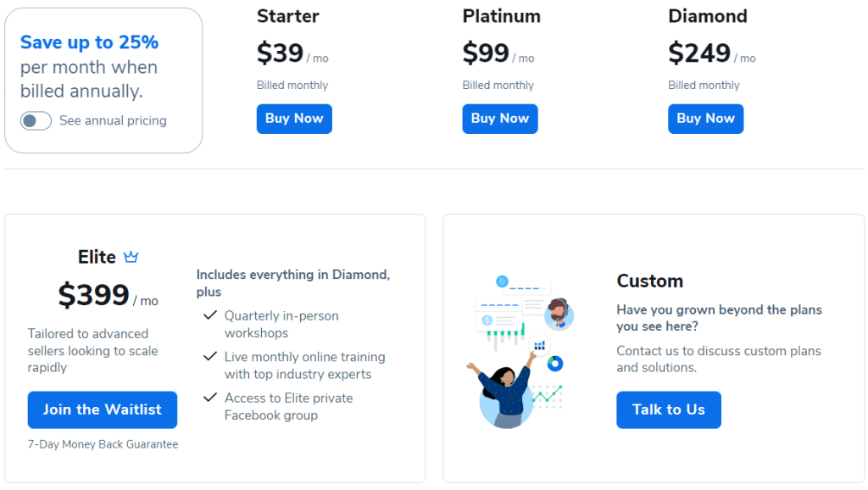The width and height of the screenshot is (868, 490).
Task: Click the 7-Day Money Back Guarantee text
Action: [103, 444]
